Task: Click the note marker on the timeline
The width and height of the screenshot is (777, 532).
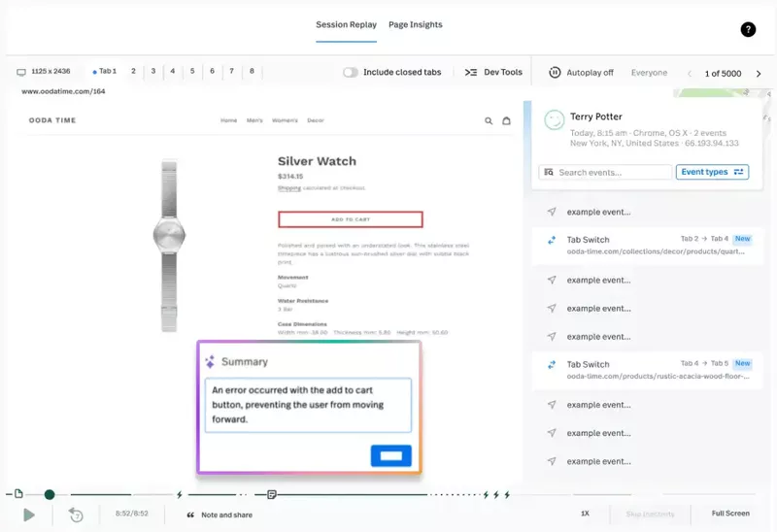Action: tap(272, 494)
